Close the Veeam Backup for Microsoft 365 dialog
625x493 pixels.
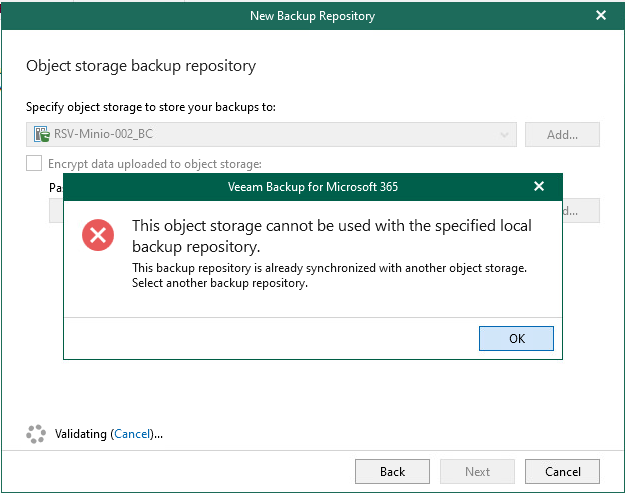(539, 186)
